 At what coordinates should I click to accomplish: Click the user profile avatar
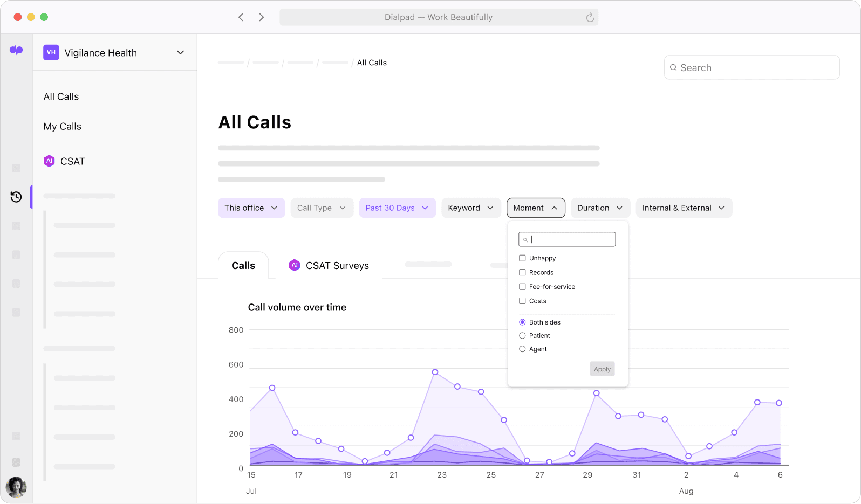[x=16, y=487]
